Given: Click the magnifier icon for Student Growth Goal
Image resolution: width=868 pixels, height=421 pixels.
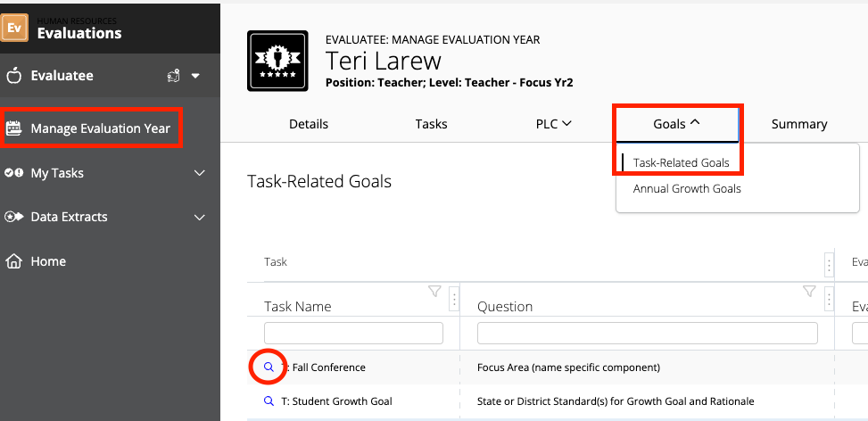Looking at the screenshot, I should tap(269, 401).
